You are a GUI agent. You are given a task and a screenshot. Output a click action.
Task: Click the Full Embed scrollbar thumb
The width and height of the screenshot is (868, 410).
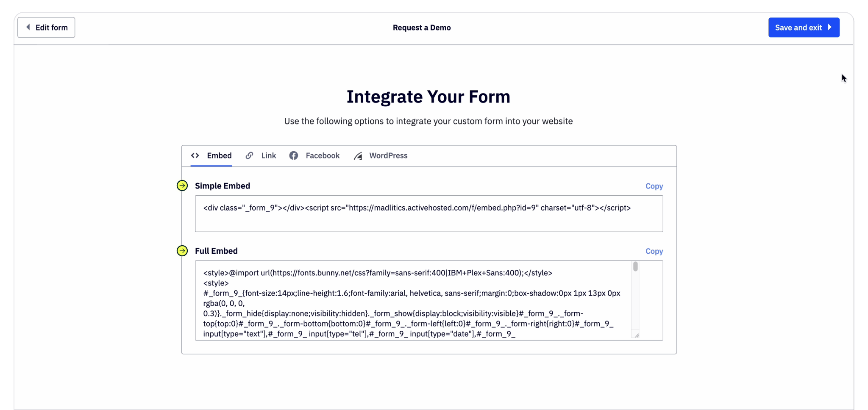click(635, 266)
